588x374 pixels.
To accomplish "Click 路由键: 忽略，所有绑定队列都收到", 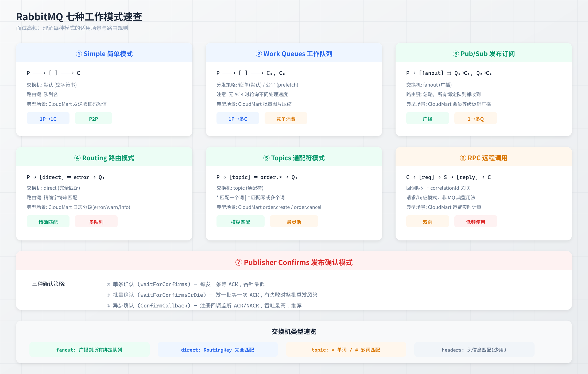I will click(443, 94).
